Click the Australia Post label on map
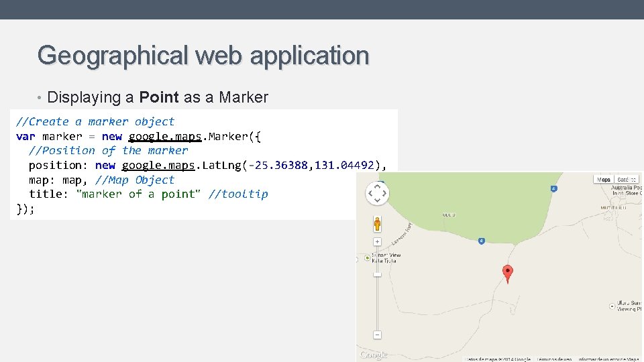644x362 pixels. point(626,190)
